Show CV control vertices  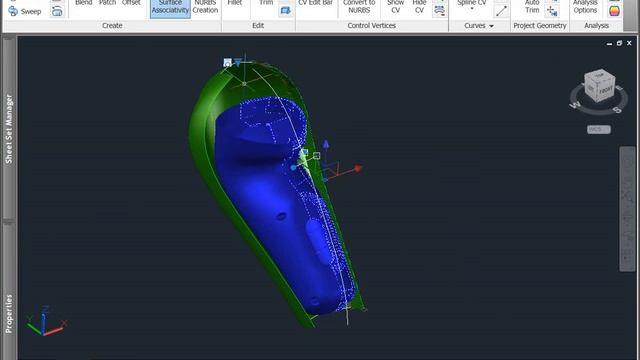coord(396,7)
